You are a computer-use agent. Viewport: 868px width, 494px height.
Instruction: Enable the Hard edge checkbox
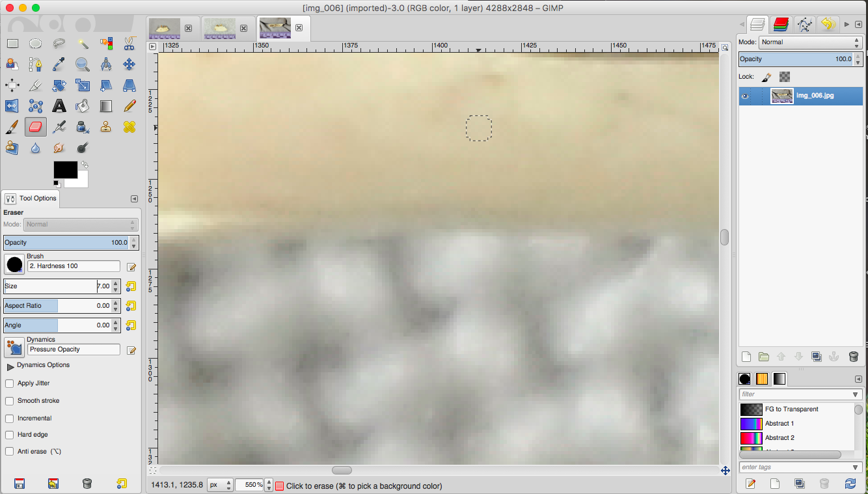pos(9,435)
